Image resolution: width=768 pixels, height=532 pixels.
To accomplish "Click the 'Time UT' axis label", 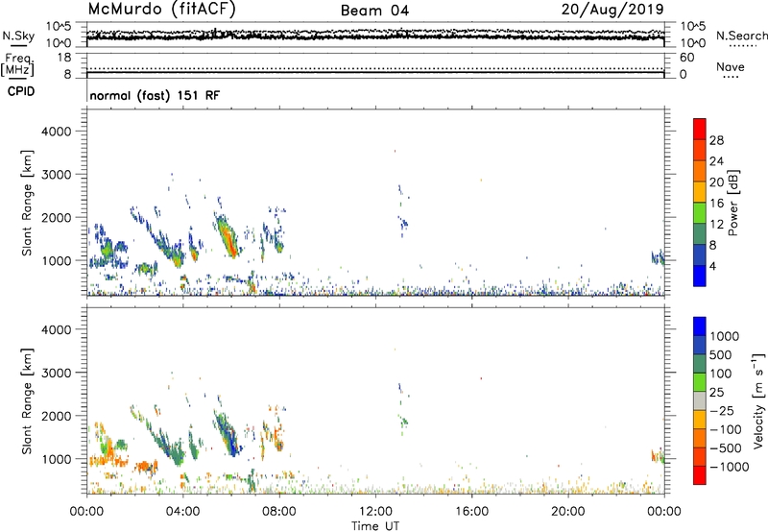I will [375, 526].
